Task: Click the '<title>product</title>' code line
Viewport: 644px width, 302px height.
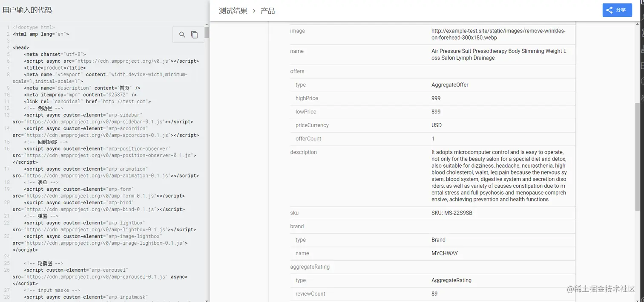Action: click(x=55, y=68)
